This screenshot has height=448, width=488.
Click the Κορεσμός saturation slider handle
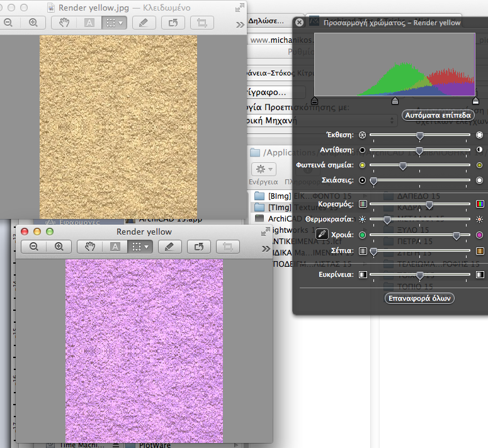429,204
